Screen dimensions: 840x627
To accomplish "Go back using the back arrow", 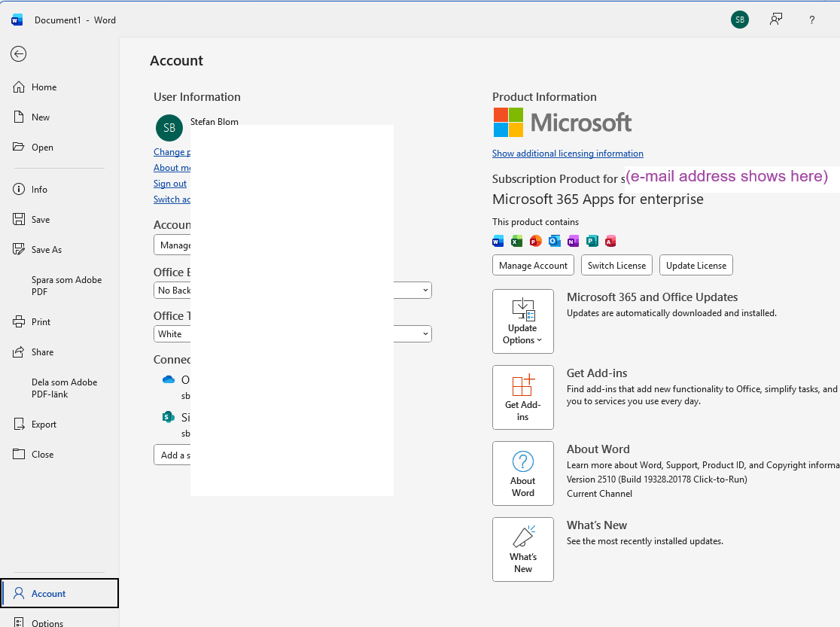I will pos(18,53).
